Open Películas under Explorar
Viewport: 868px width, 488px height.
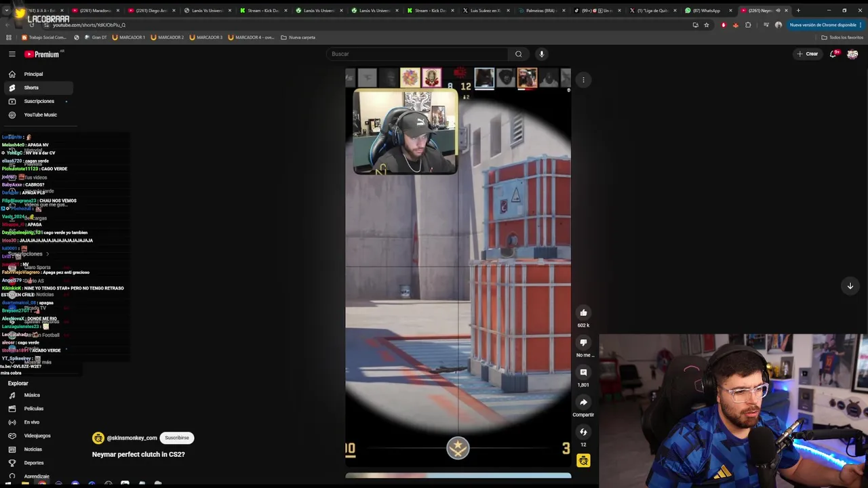38,409
